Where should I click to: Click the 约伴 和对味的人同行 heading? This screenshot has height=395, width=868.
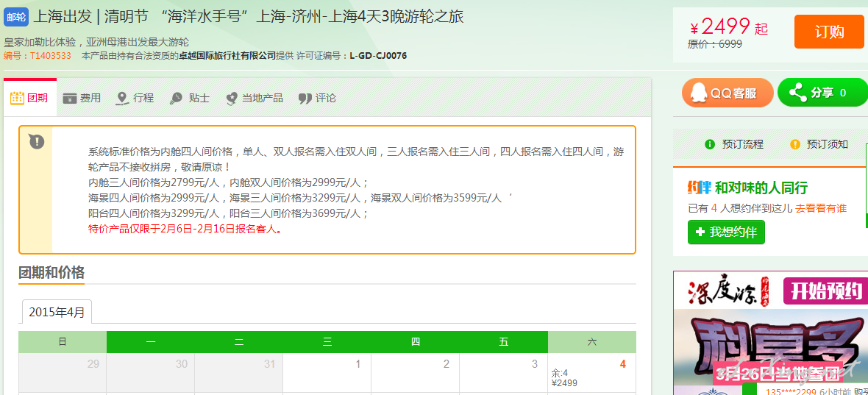(747, 188)
